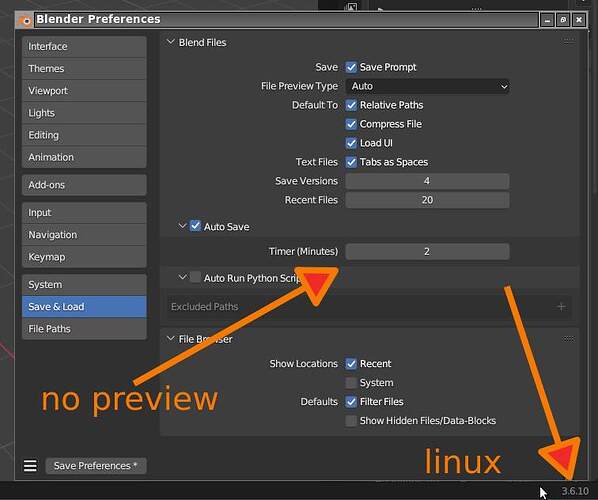
Task: Click Blend Files panel drag-handle dots
Action: pyautogui.click(x=568, y=40)
